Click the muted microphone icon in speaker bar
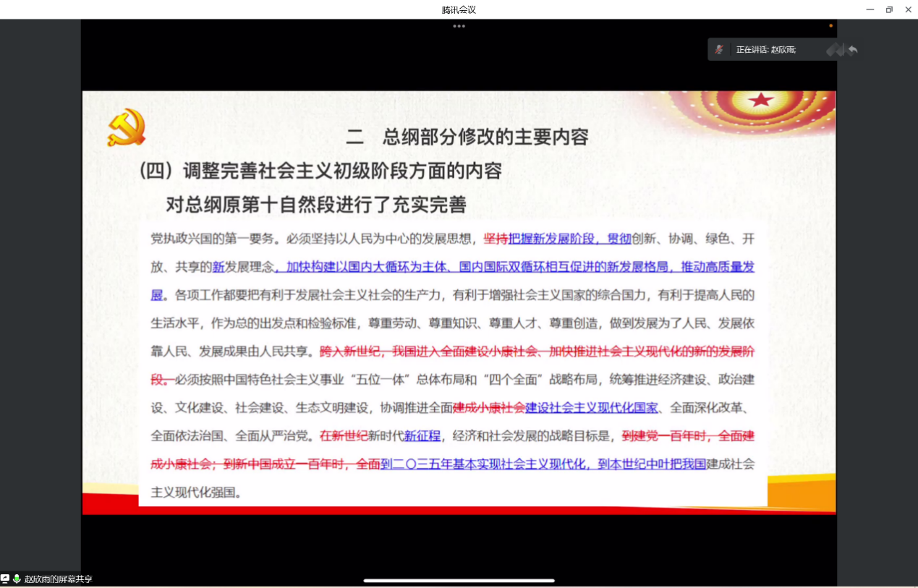Image resolution: width=918 pixels, height=588 pixels. click(x=719, y=49)
